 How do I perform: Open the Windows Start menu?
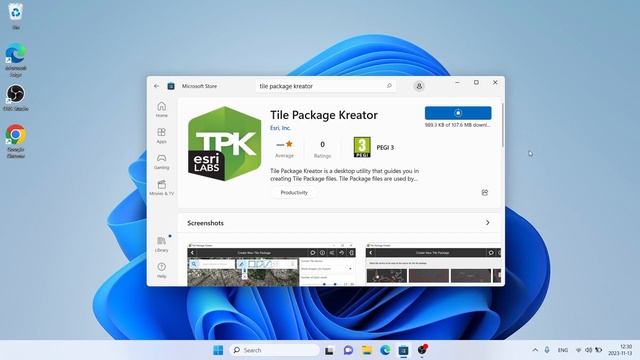218,350
